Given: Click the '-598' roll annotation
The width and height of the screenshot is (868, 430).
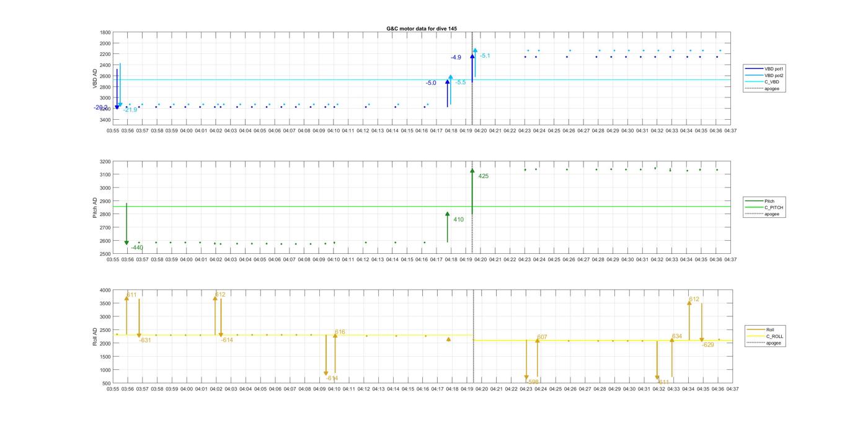Looking at the screenshot, I should [x=533, y=382].
